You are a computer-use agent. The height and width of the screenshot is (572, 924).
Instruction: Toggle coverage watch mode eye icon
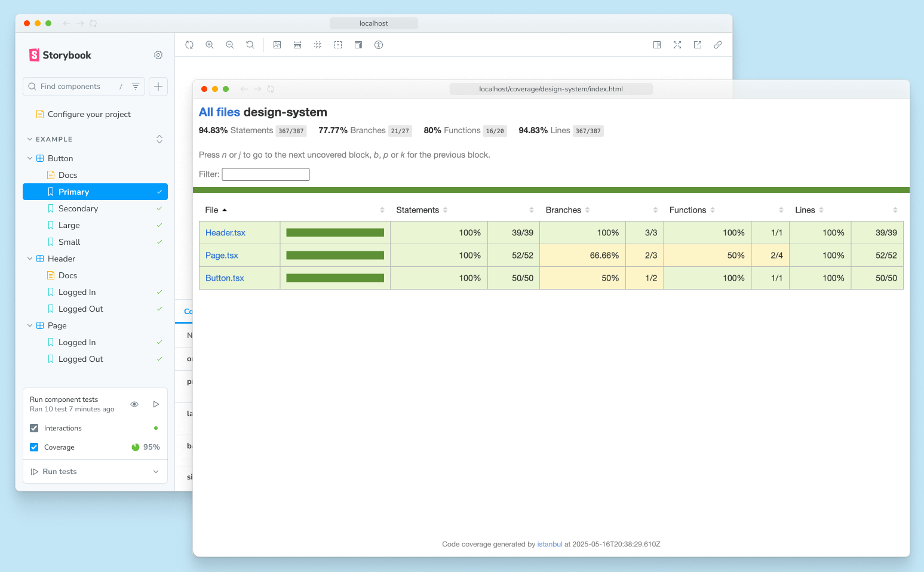coord(134,404)
